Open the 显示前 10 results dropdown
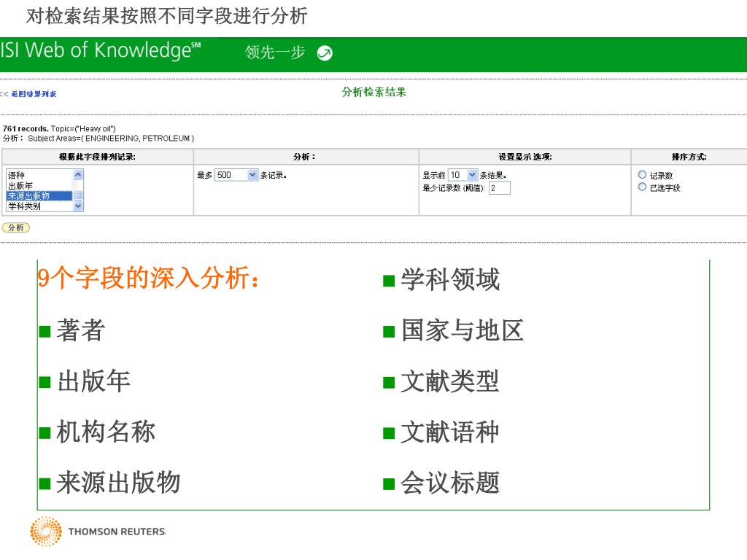 pyautogui.click(x=462, y=175)
